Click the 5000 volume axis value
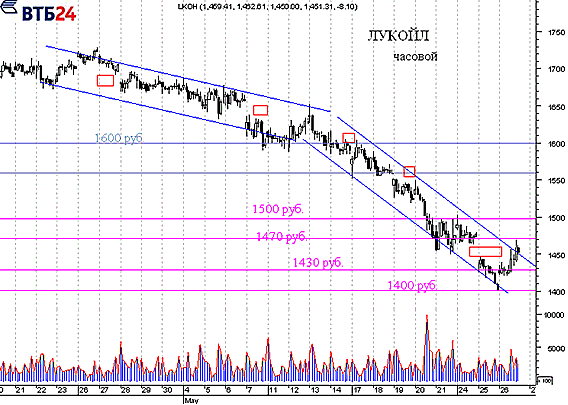The height and width of the screenshot is (405, 568). tap(557, 349)
